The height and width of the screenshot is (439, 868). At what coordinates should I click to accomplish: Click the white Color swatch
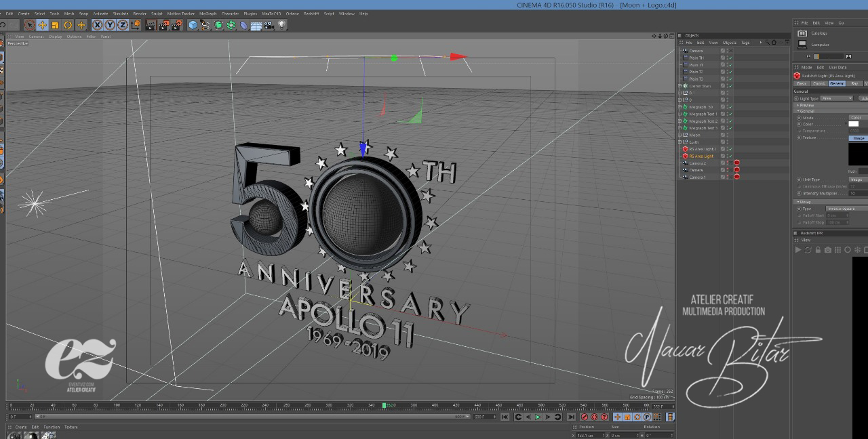(x=853, y=124)
